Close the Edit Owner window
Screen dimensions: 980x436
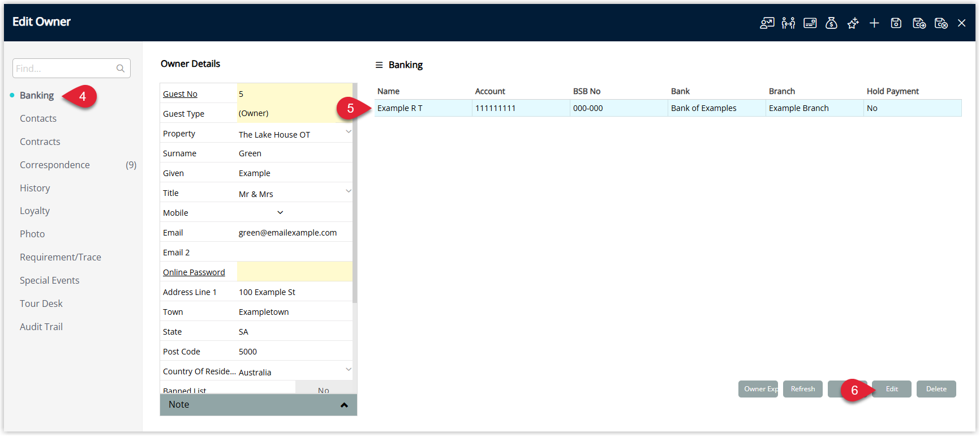(x=961, y=23)
